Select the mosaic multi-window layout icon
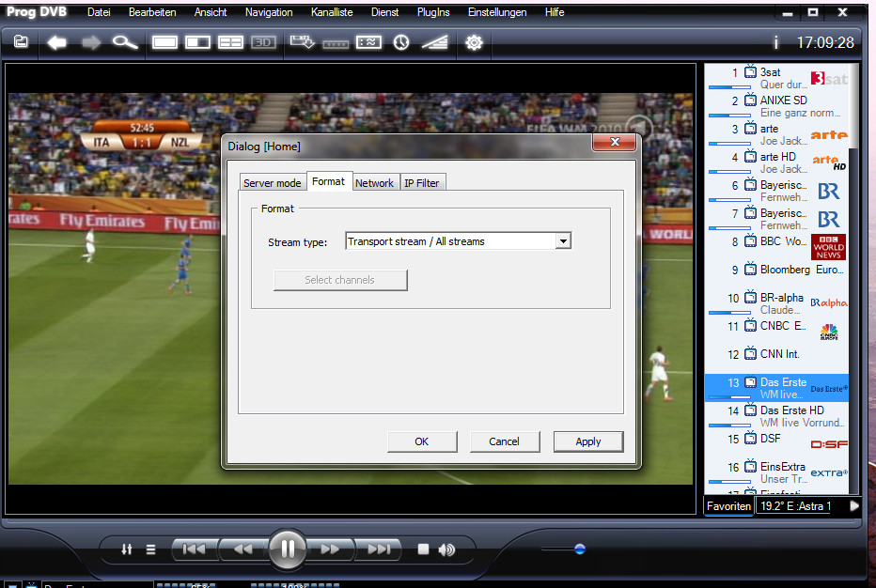 pos(230,42)
